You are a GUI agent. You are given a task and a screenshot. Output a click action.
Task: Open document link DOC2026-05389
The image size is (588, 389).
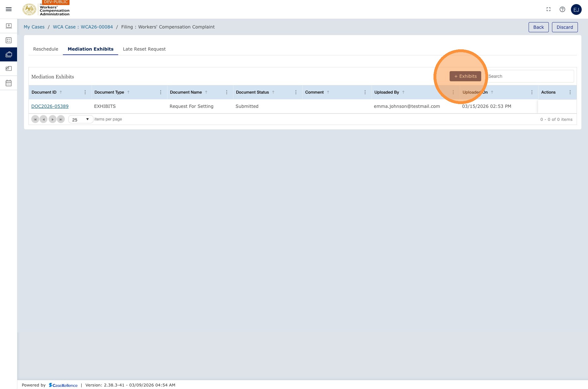coord(50,106)
